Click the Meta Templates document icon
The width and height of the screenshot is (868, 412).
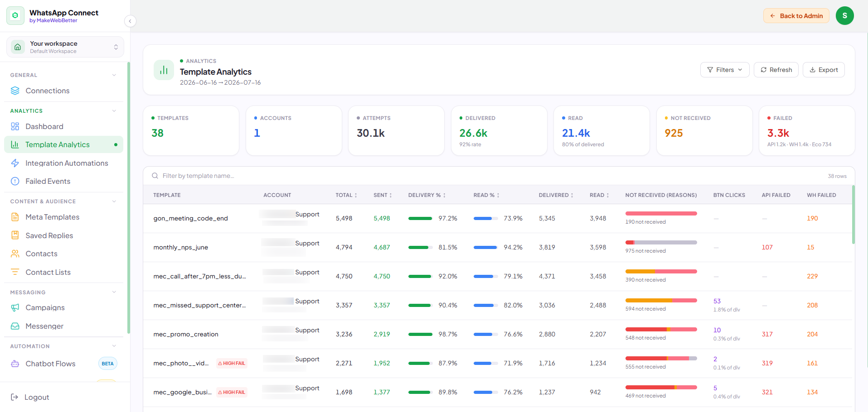15,217
